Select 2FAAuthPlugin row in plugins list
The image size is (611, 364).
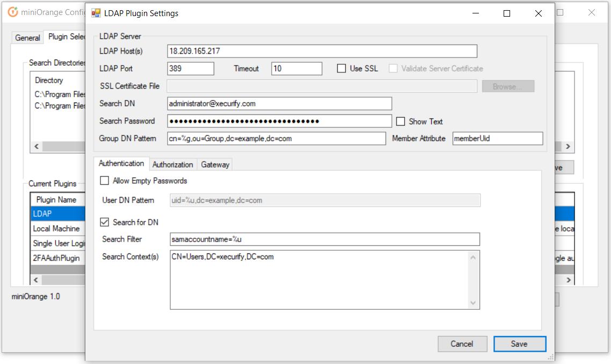[57, 258]
